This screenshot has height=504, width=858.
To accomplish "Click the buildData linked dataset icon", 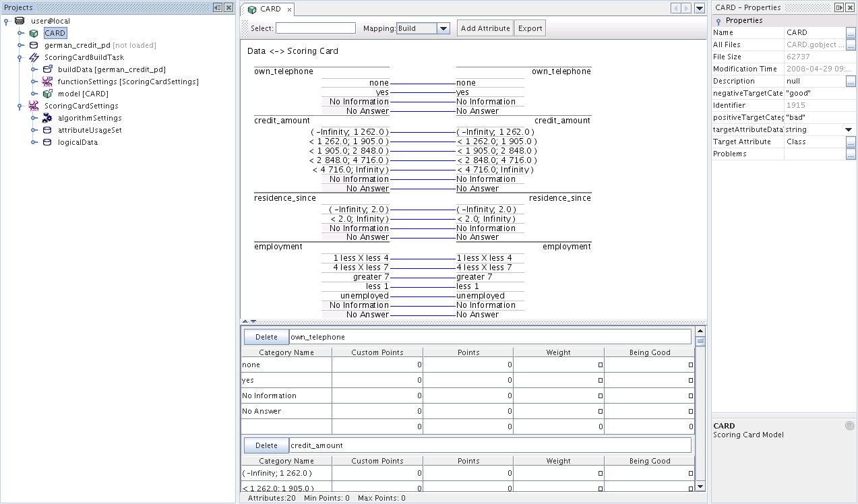I will [x=47, y=69].
